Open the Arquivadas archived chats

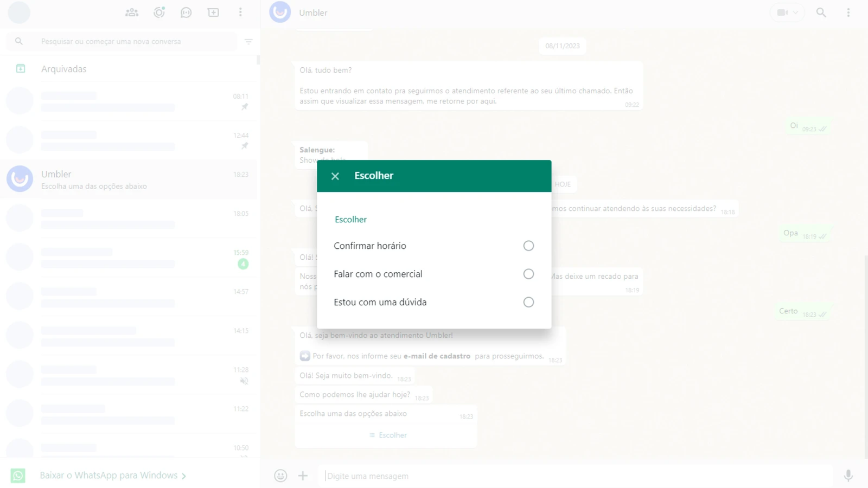point(63,69)
